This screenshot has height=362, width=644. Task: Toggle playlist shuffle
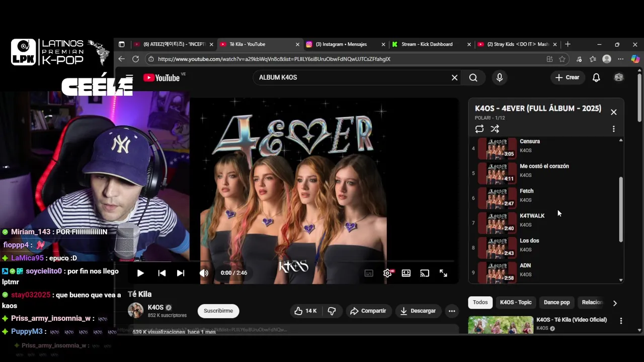click(x=495, y=129)
